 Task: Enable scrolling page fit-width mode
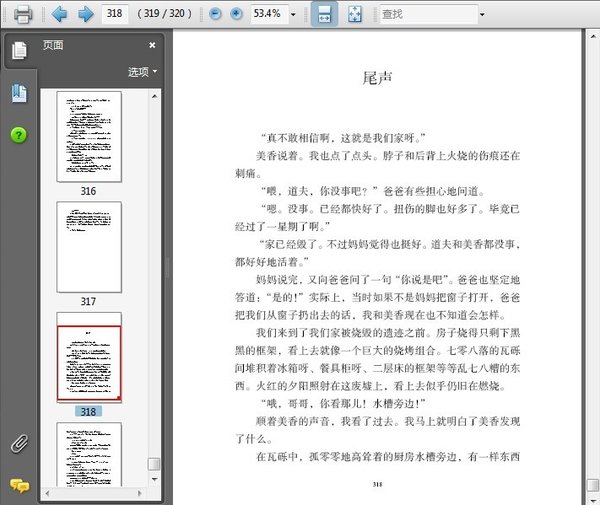(x=325, y=14)
